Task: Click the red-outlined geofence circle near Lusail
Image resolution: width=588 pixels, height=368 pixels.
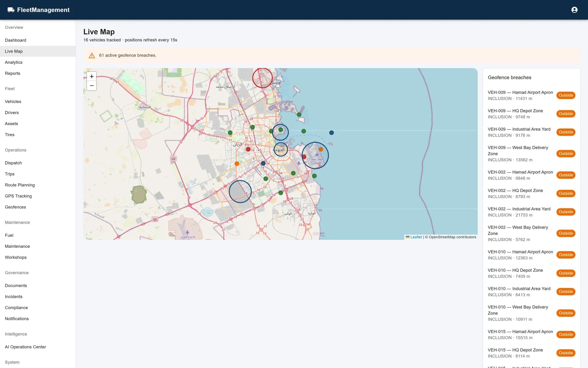Action: [x=262, y=78]
